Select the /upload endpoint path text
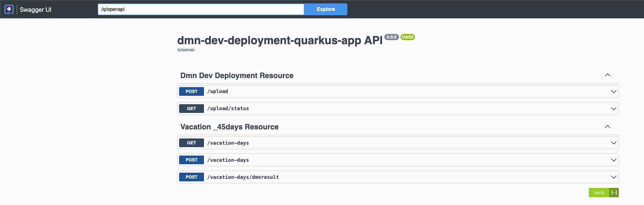Image resolution: width=644 pixels, height=205 pixels. 218,91
